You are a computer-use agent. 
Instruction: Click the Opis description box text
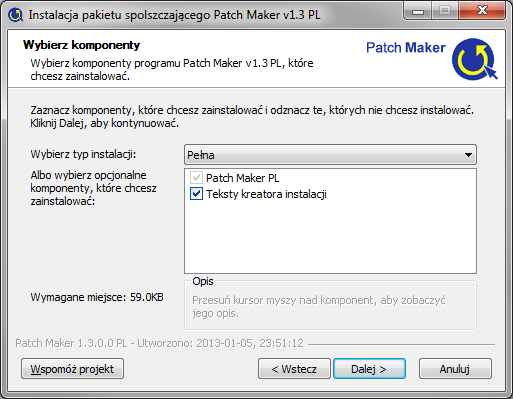pyautogui.click(x=319, y=307)
